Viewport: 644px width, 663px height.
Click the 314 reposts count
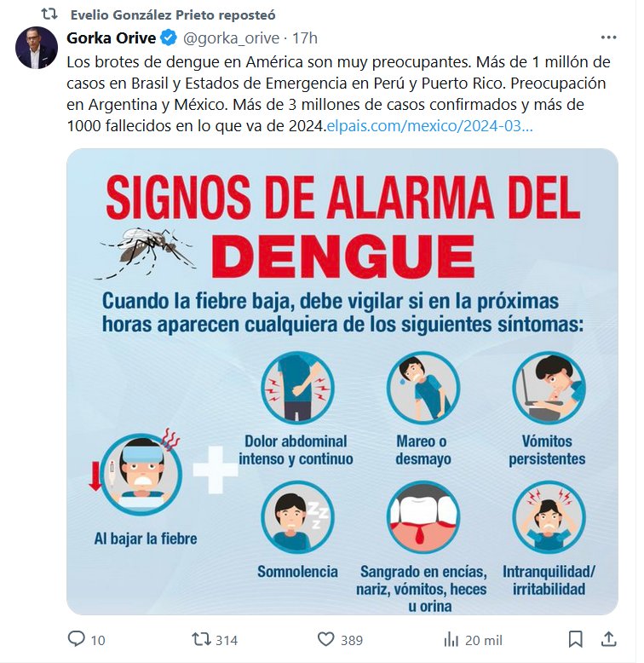(227, 640)
